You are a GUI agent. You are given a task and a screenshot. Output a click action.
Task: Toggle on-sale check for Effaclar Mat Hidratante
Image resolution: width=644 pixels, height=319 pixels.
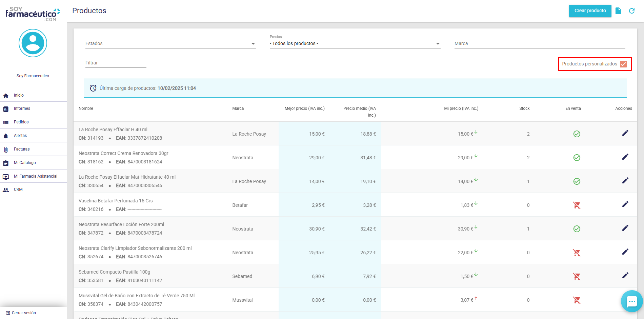point(577,181)
